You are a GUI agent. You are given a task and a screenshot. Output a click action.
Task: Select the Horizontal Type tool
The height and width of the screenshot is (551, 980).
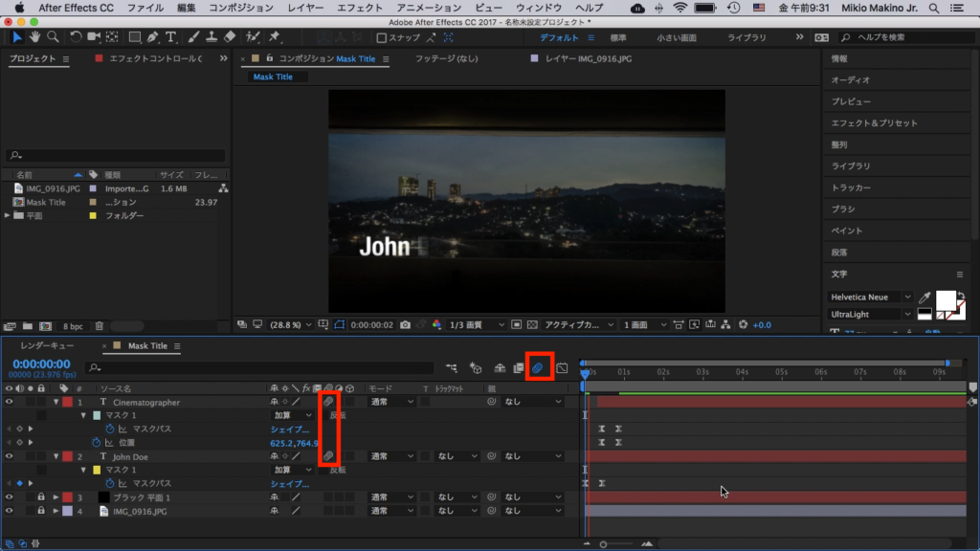pyautogui.click(x=171, y=37)
